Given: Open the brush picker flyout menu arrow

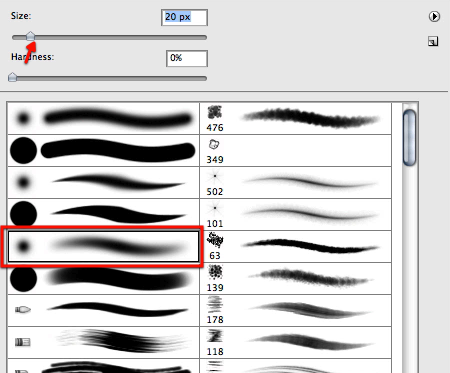Looking at the screenshot, I should 434,16.
